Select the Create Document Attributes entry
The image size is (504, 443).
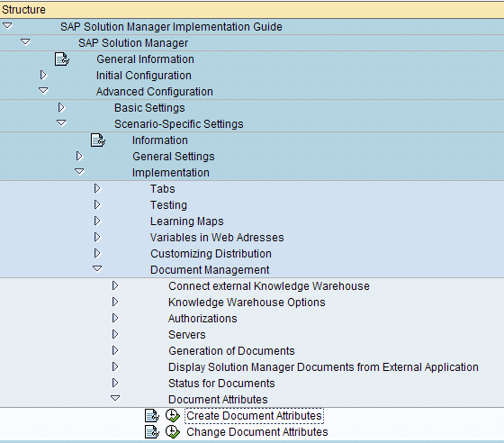[x=254, y=416]
